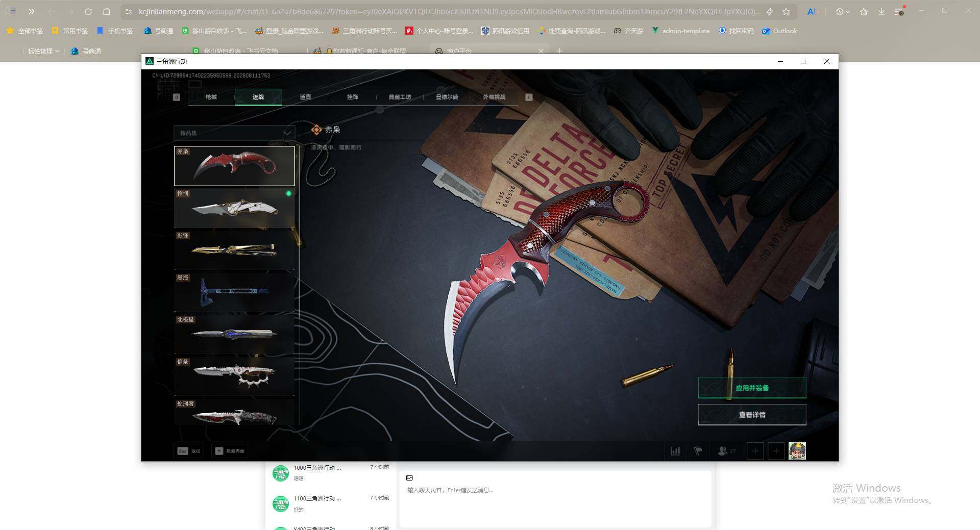Open the 挂饰 charms tab
Screen dimensions: 980x530
(x=353, y=97)
